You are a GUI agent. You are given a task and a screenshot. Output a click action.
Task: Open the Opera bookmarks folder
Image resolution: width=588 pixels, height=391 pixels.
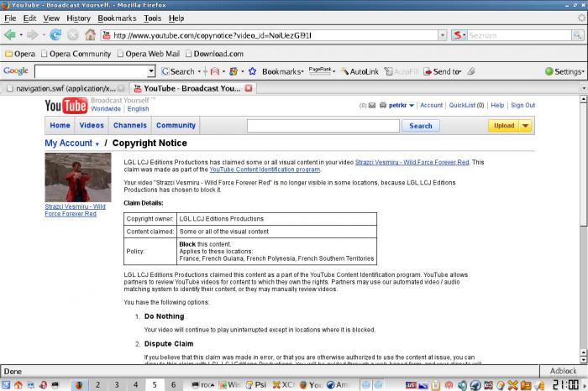(x=20, y=54)
